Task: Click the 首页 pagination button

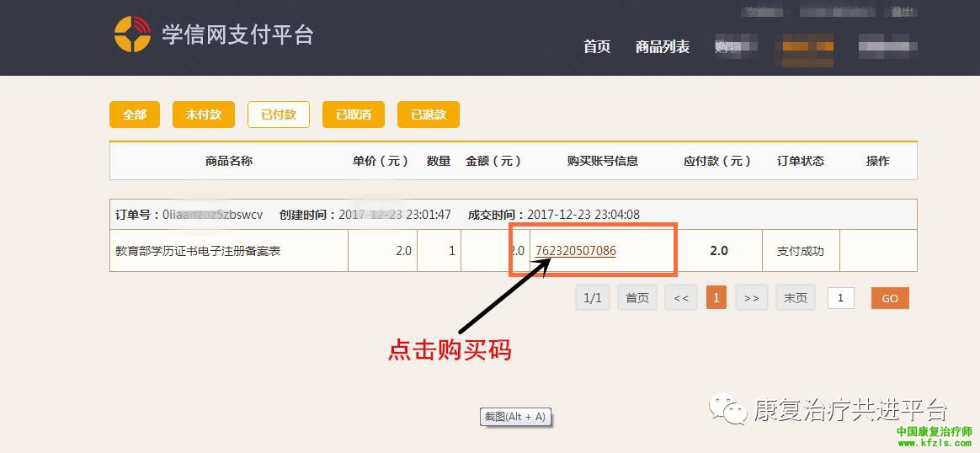Action: (637, 298)
